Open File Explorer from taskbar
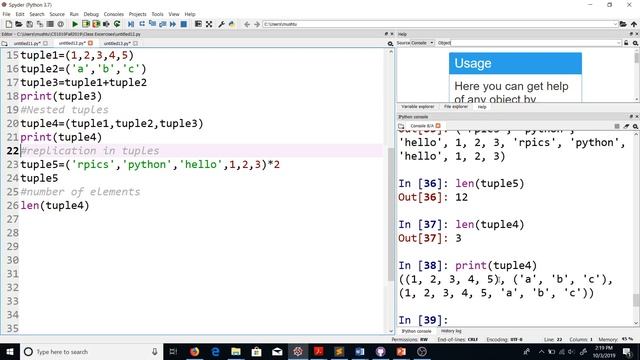 coord(236,351)
